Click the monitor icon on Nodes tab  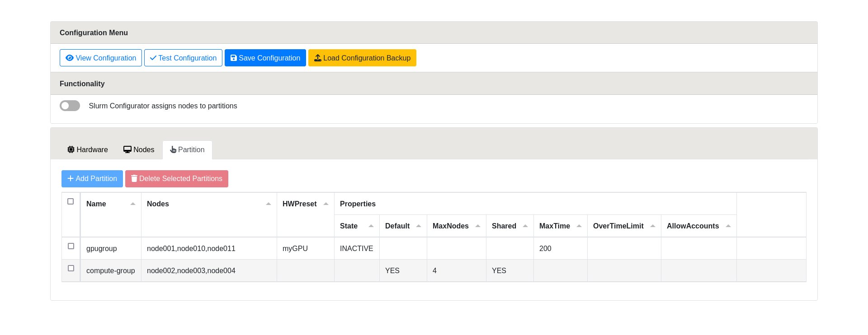[x=127, y=149]
